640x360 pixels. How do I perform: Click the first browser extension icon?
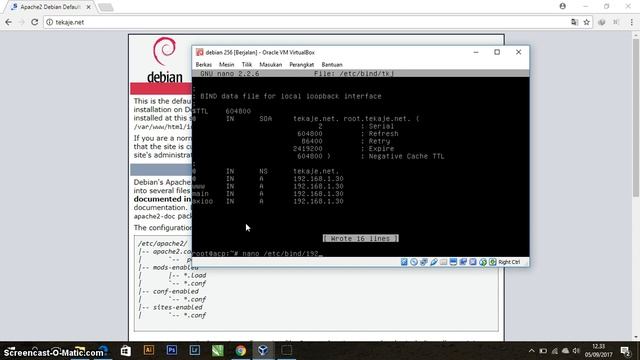point(602,22)
